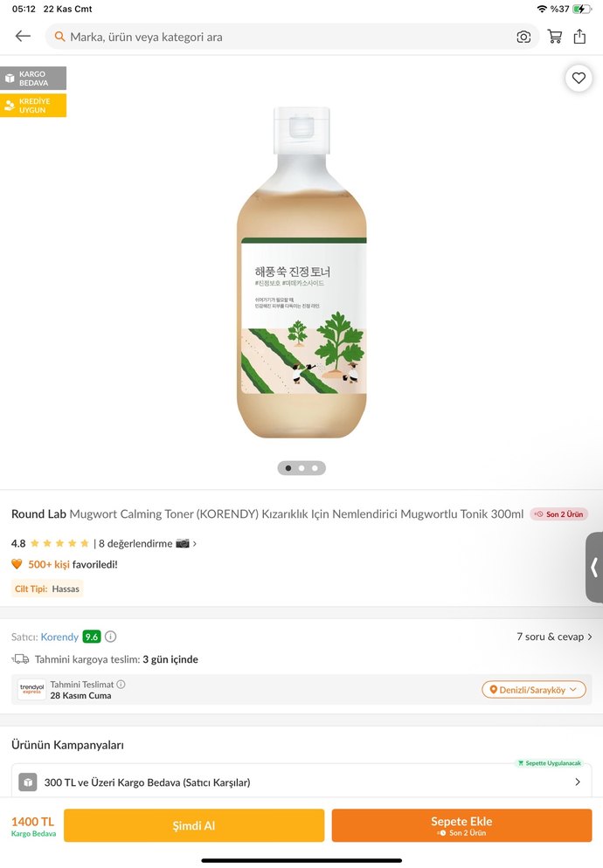Expand the side panel handle arrow
The height and width of the screenshot is (868, 603).
(594, 567)
